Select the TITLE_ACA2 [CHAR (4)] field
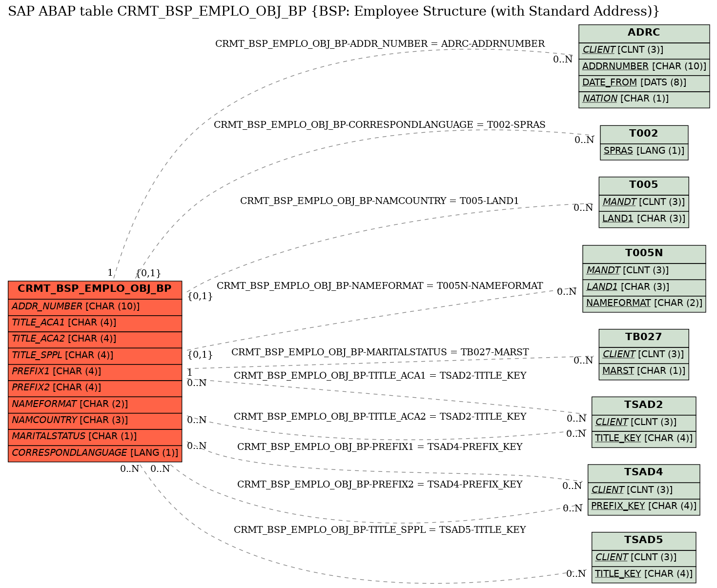 95,339
